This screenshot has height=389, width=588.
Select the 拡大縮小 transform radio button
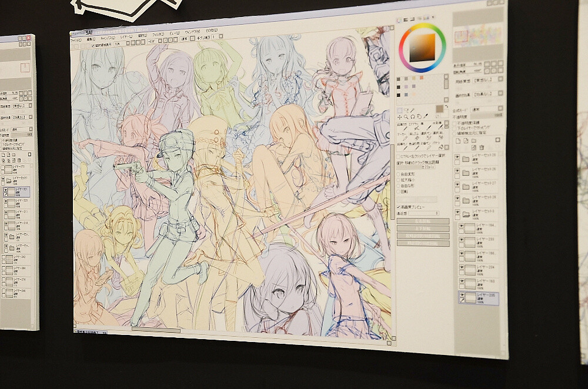398,181
